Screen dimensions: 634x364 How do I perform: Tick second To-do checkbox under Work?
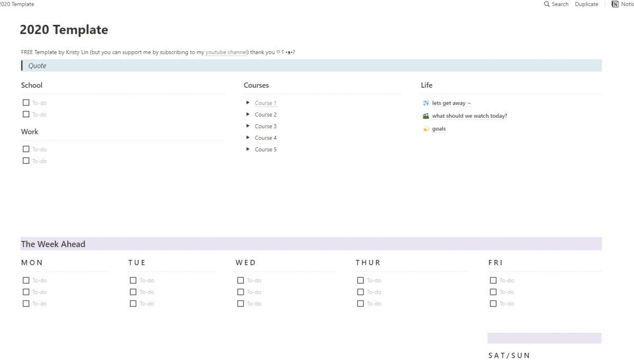(26, 161)
